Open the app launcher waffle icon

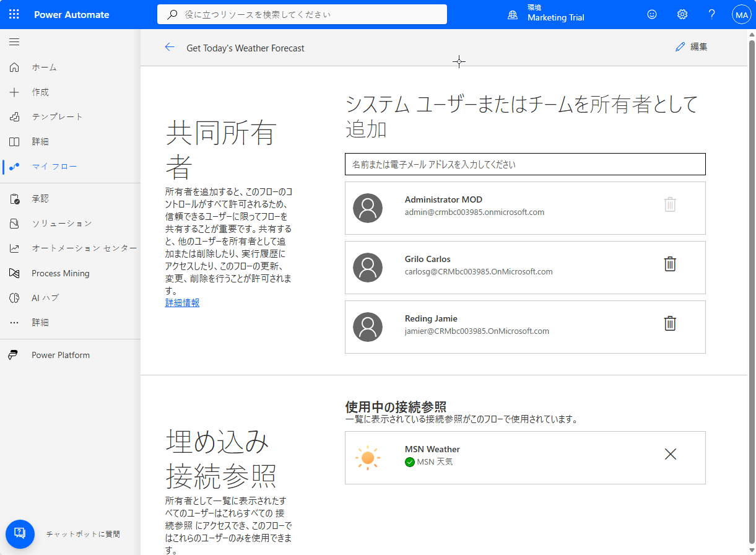click(14, 14)
